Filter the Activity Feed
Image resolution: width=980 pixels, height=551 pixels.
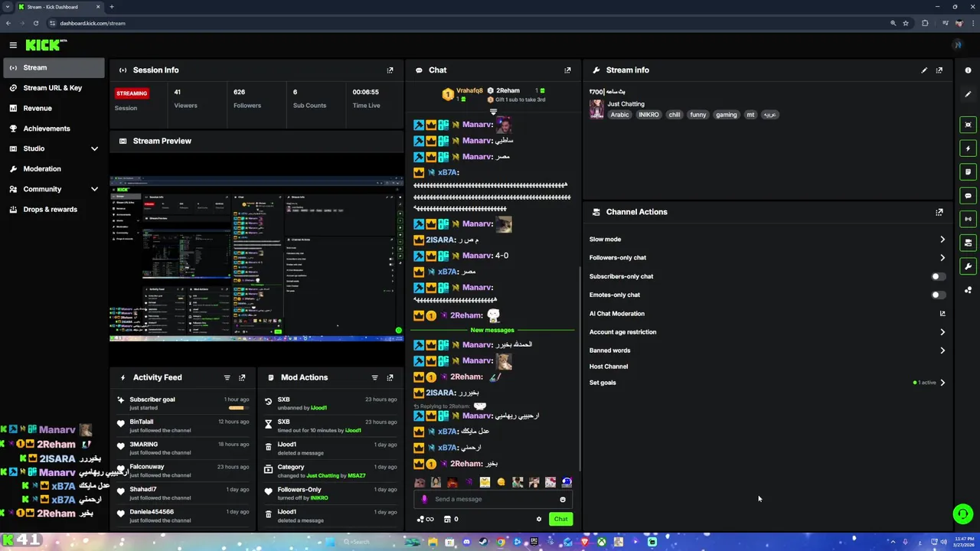coord(227,377)
